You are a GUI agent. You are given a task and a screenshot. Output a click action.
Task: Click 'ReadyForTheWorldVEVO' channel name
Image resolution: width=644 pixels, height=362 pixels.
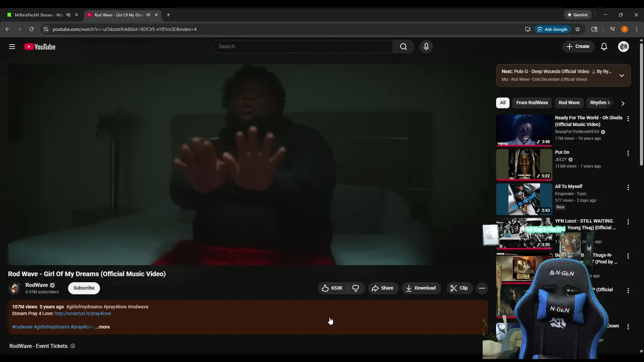tap(577, 132)
